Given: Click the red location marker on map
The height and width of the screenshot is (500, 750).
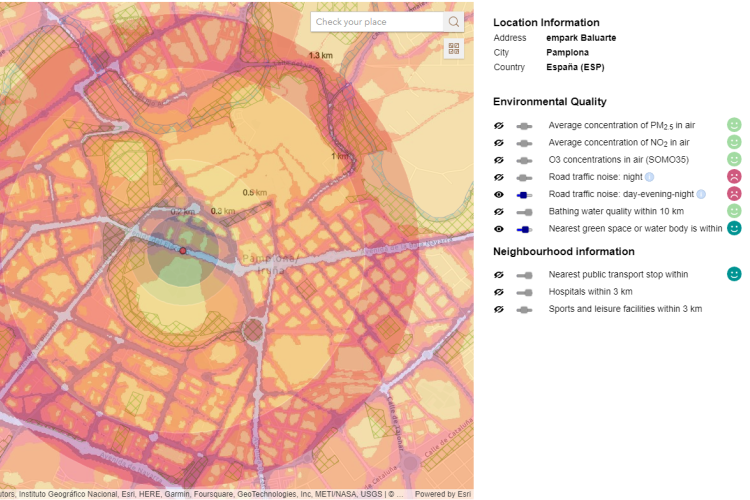Looking at the screenshot, I should click(x=183, y=251).
